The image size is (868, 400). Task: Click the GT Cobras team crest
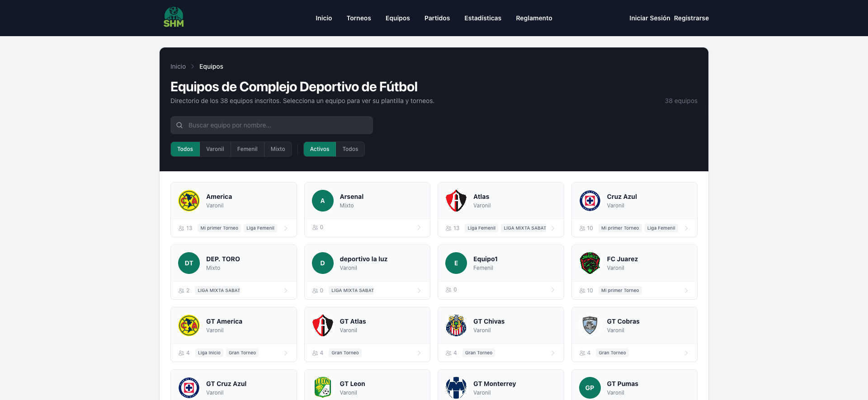(x=590, y=325)
